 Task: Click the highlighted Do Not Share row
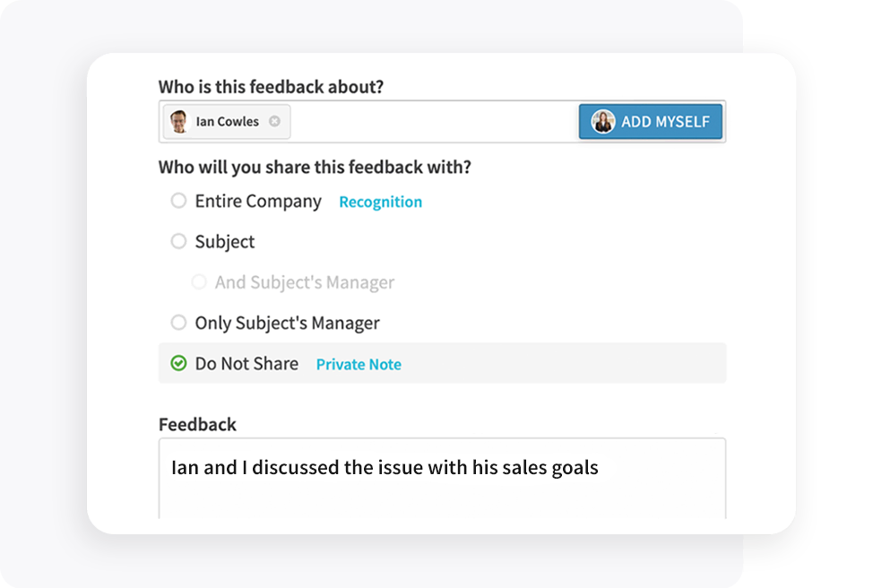tap(442, 363)
